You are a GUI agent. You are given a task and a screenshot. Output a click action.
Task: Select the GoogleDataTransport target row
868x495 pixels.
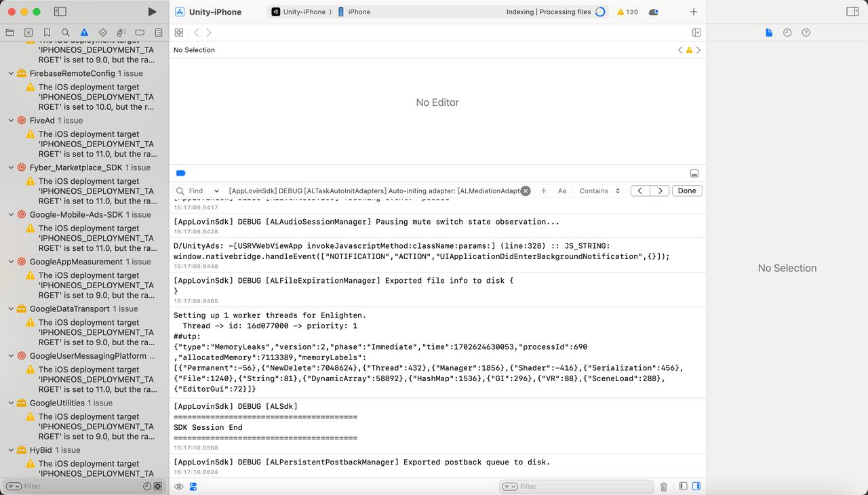84,309
